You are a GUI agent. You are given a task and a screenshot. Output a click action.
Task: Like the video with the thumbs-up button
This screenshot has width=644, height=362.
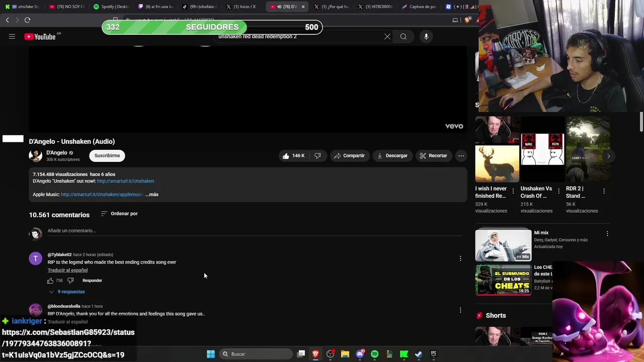[x=293, y=156]
